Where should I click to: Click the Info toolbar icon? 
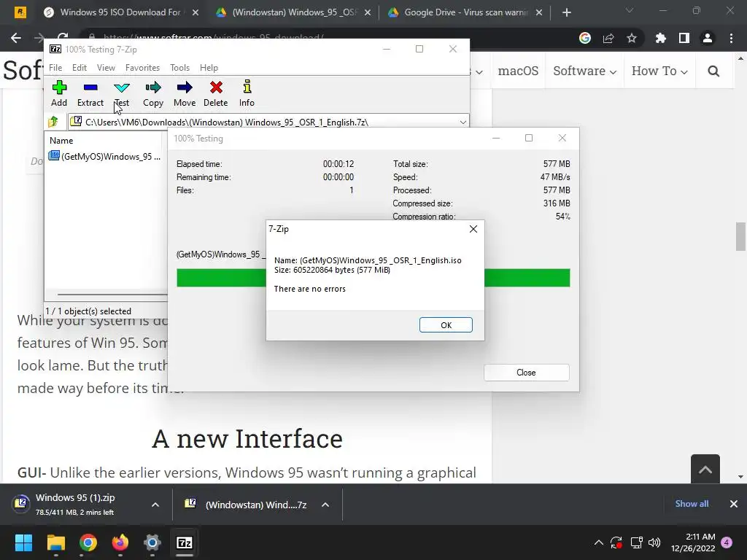[247, 93]
